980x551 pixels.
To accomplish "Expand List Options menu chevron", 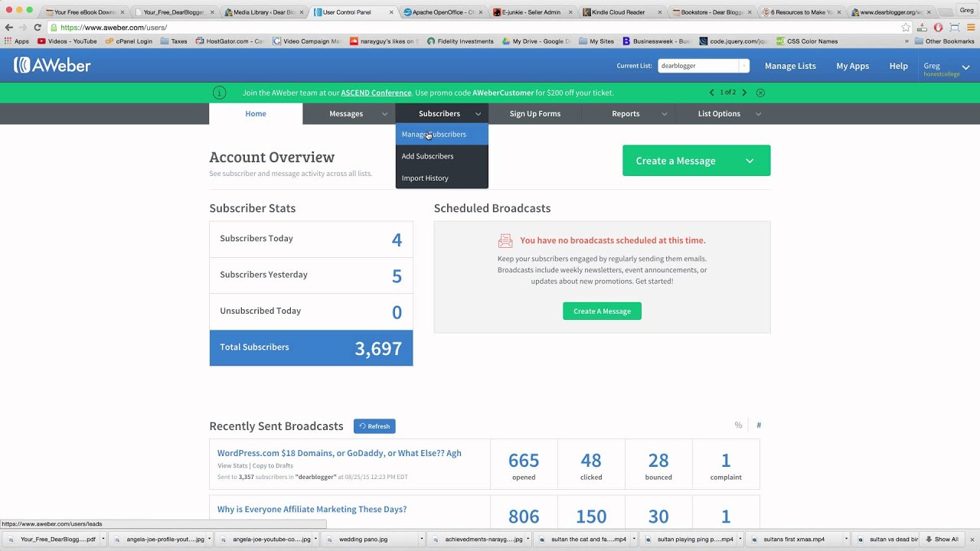I will point(758,114).
